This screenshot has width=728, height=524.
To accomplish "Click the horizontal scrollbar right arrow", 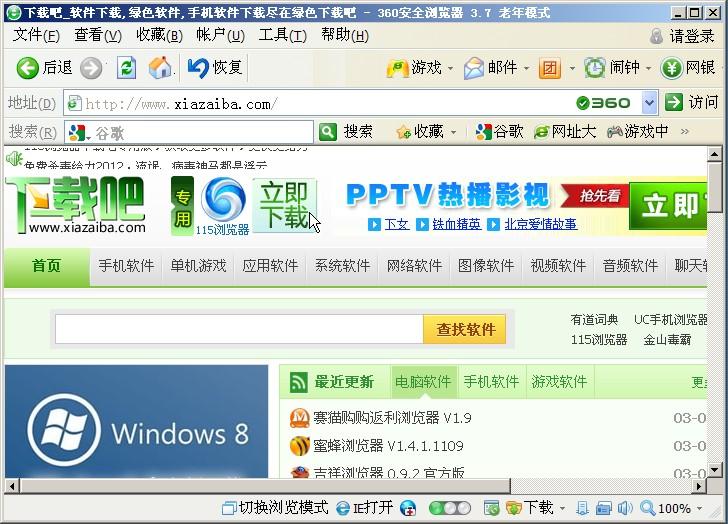I will click(x=699, y=486).
